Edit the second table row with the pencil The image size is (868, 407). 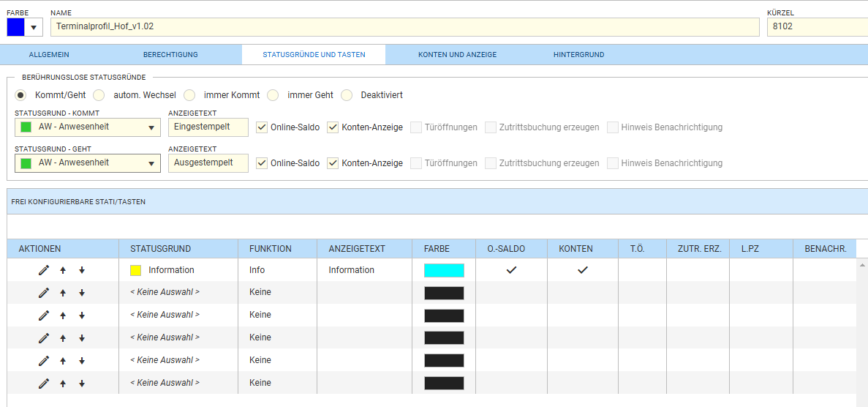pos(44,293)
